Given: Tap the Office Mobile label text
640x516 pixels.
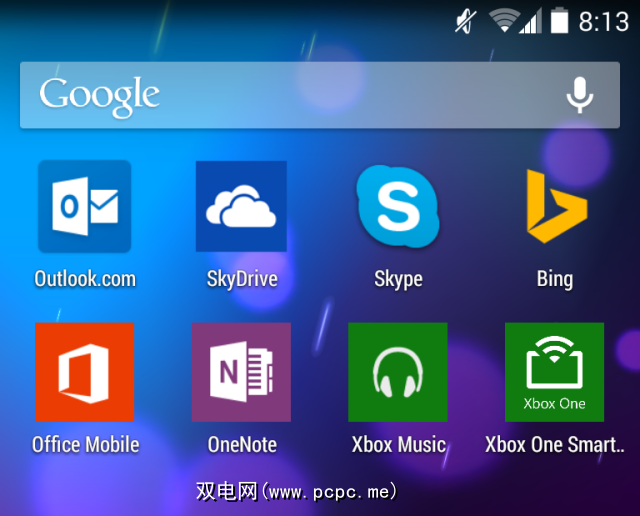Looking at the screenshot, I should pos(86,445).
